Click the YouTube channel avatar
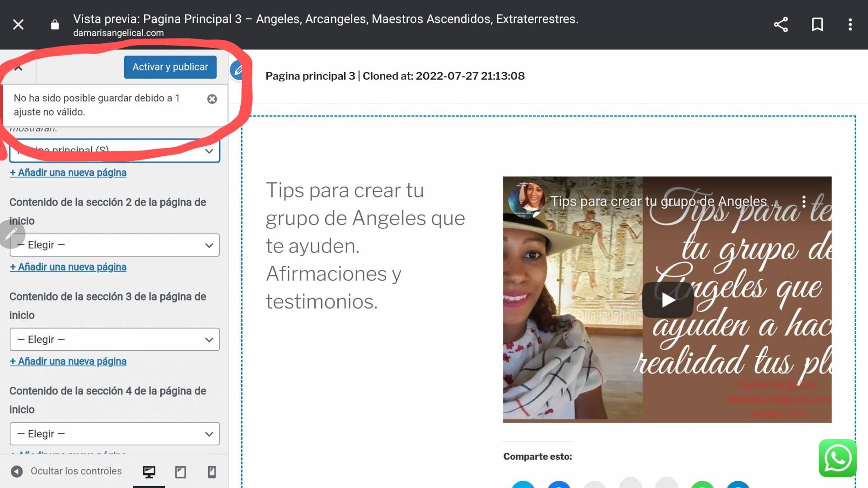Image resolution: width=868 pixels, height=488 pixels. tap(527, 199)
